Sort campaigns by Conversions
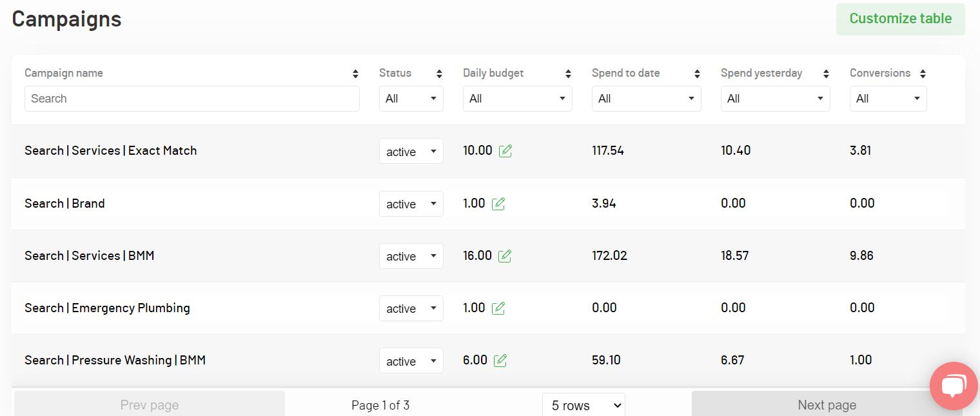The image size is (980, 416). tap(923, 73)
